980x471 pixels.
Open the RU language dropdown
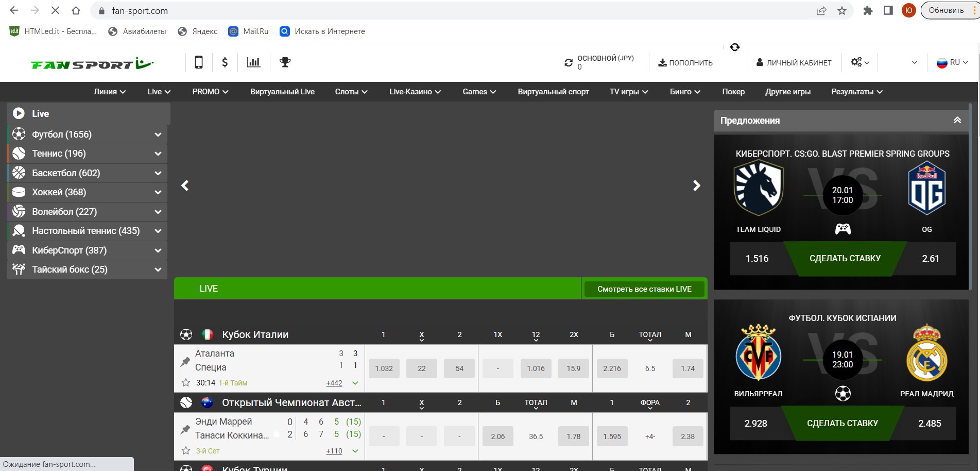point(952,62)
